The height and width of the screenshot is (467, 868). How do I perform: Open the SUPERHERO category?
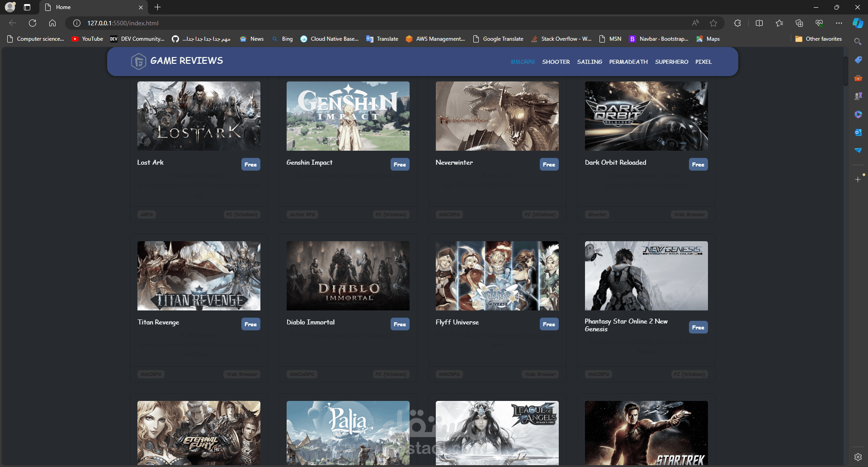click(x=672, y=62)
